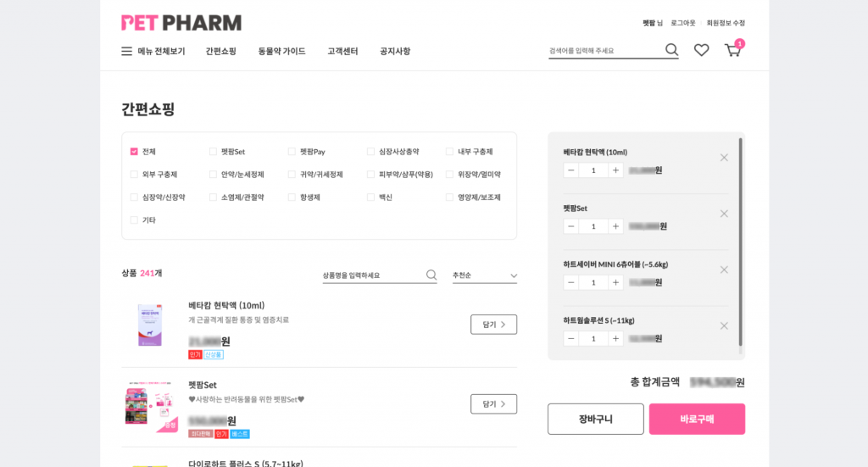Click the header search magnifier icon
The image size is (868, 467).
(671, 50)
